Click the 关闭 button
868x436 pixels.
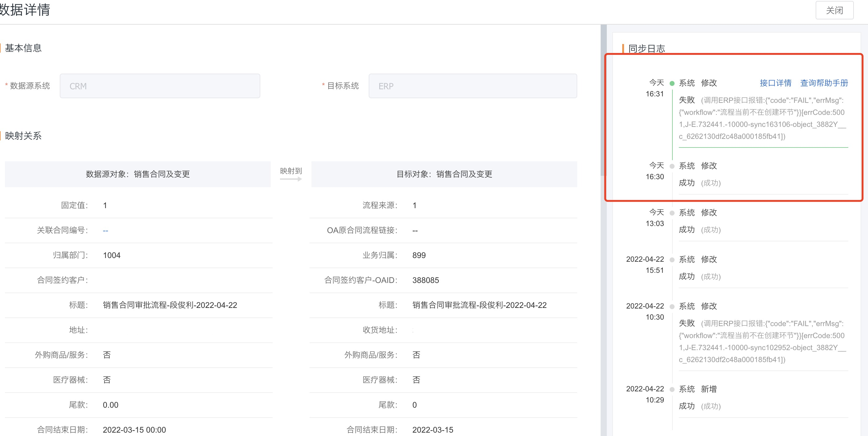click(x=834, y=10)
